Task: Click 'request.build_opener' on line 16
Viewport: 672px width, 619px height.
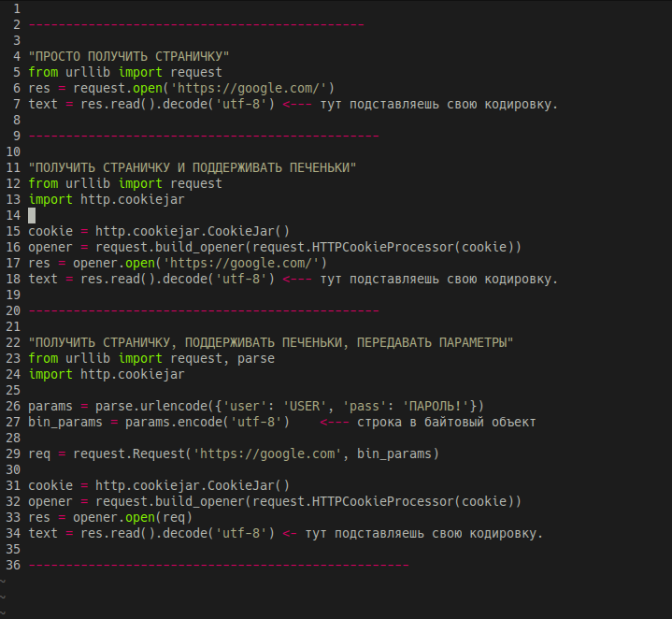Action: point(169,248)
